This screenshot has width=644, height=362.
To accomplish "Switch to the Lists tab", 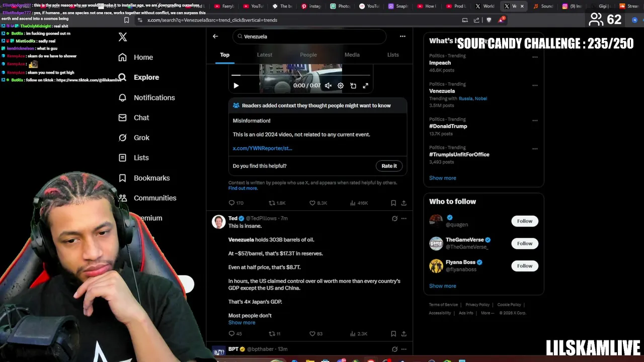I will 393,55.
